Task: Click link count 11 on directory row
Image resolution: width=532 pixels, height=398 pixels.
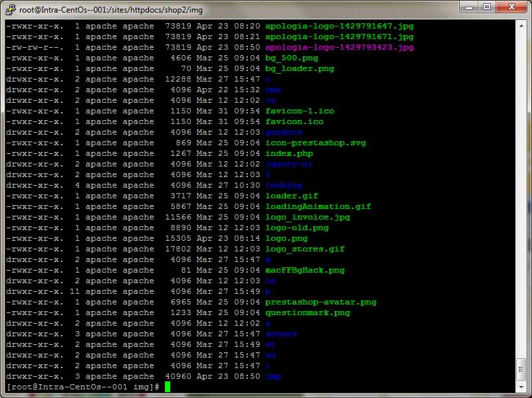Action: coord(75,291)
